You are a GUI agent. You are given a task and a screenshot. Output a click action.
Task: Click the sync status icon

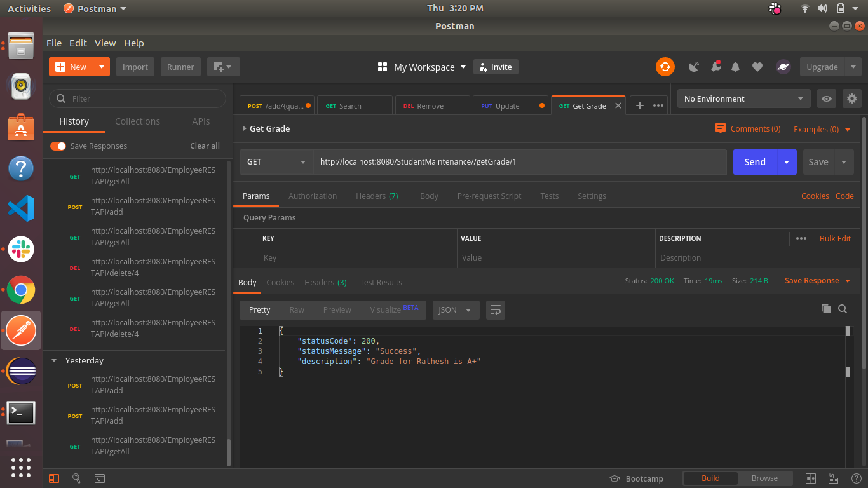pyautogui.click(x=665, y=67)
